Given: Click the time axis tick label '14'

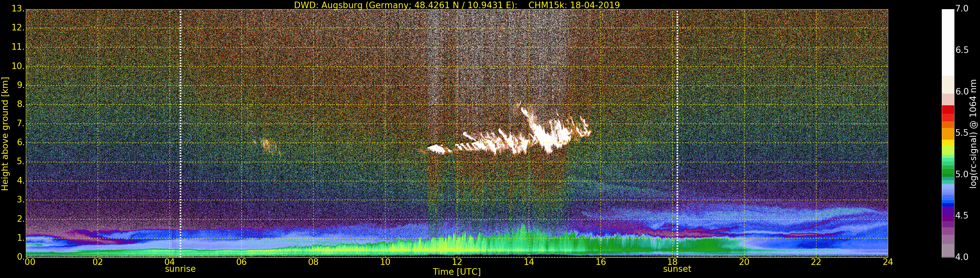Looking at the screenshot, I should [x=529, y=262].
